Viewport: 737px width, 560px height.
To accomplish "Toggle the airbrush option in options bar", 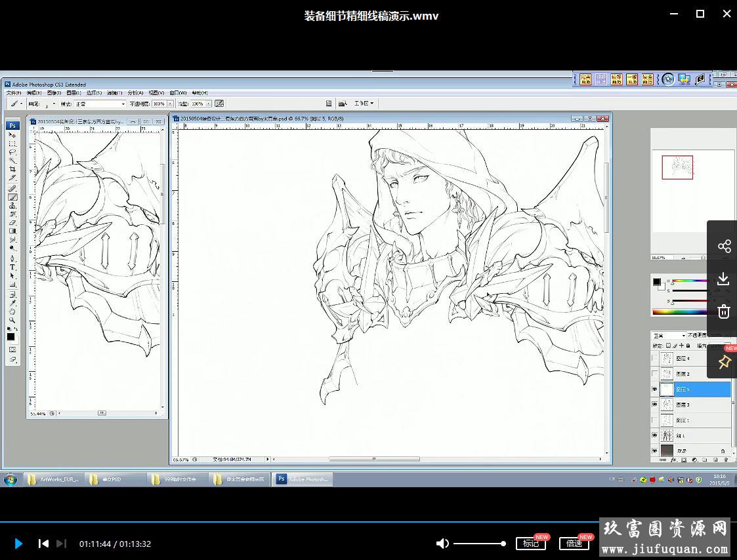I will click(219, 104).
